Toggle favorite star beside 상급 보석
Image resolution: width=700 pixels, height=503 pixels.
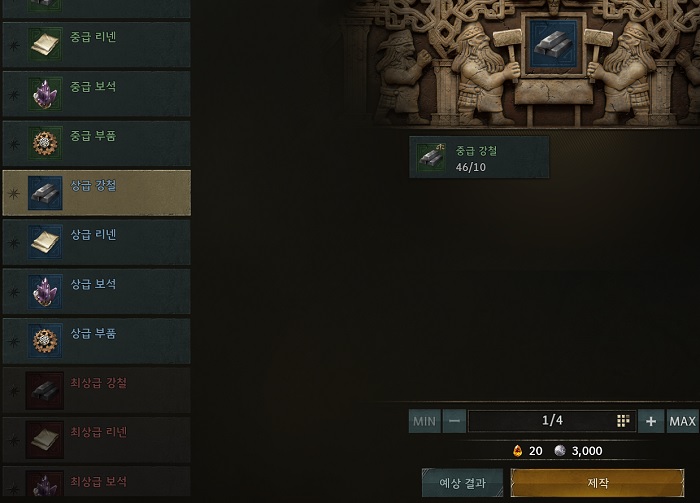[x=14, y=292]
